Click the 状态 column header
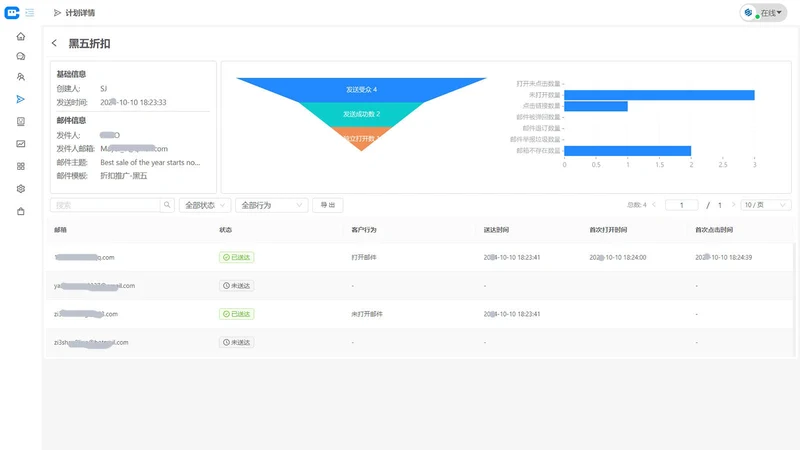Viewport: 800px width, 450px height. point(226,230)
